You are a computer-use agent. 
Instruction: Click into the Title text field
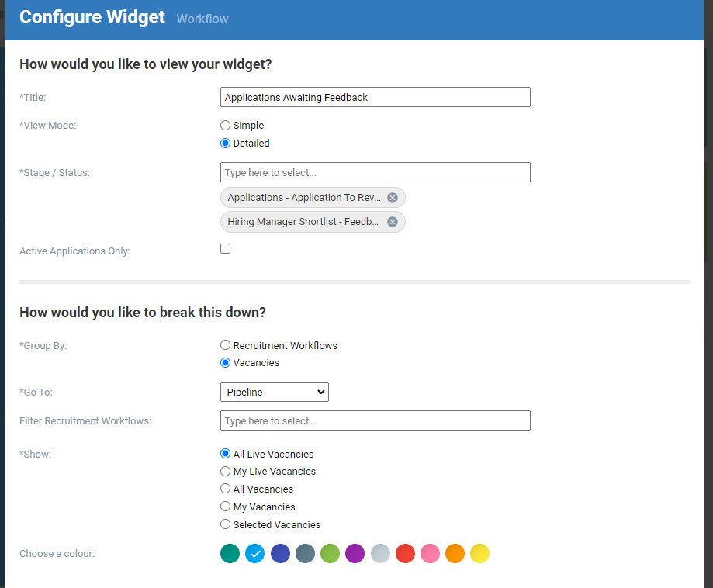point(376,97)
